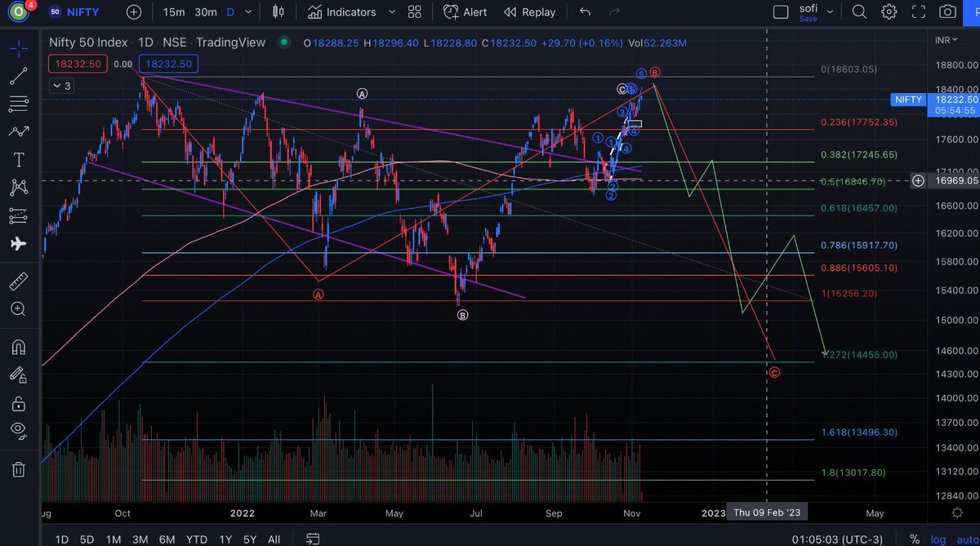Toggle magnet mode for drawings

tap(18, 347)
